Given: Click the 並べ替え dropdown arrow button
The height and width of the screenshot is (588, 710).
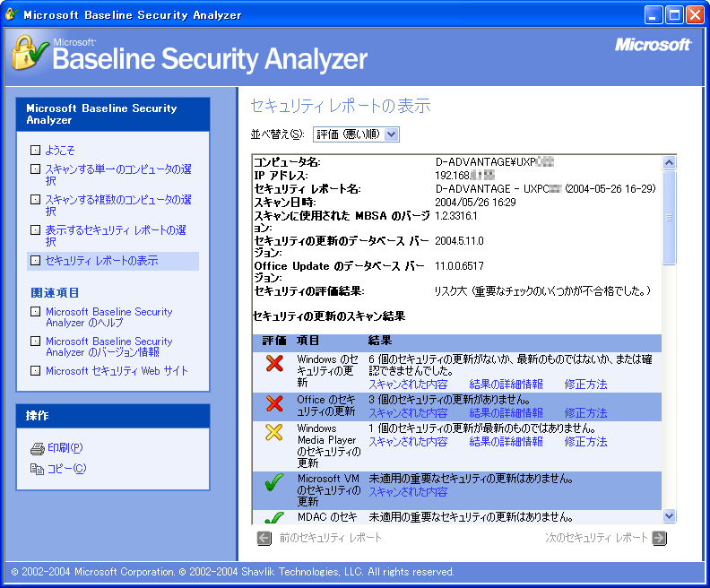Looking at the screenshot, I should [392, 134].
